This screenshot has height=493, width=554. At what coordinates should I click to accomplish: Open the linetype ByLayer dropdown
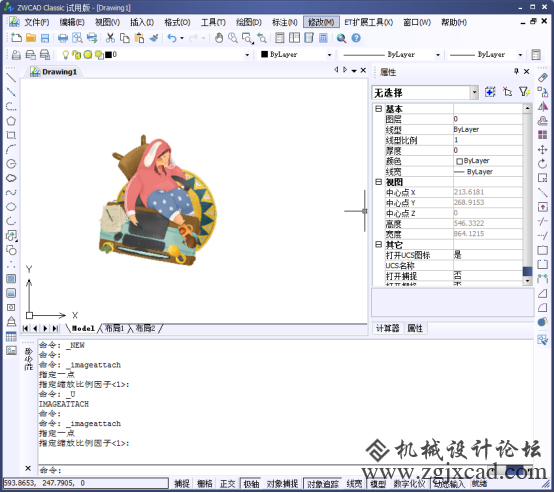point(438,55)
